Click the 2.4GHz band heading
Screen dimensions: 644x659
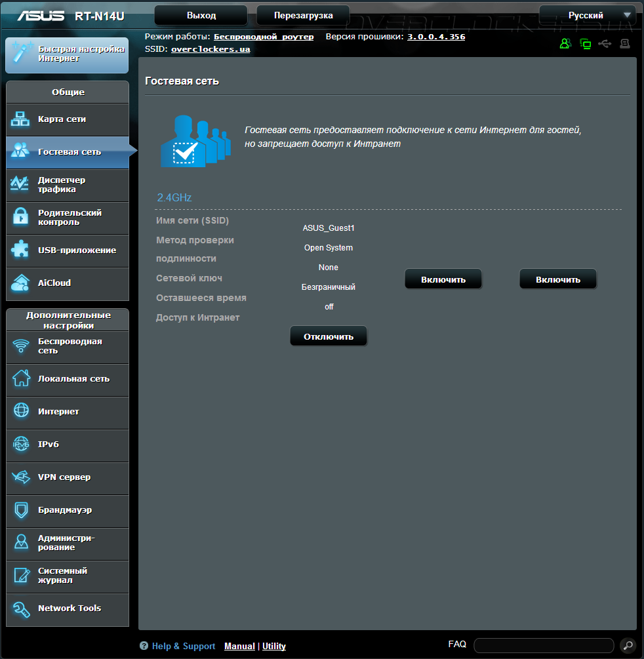tap(174, 197)
